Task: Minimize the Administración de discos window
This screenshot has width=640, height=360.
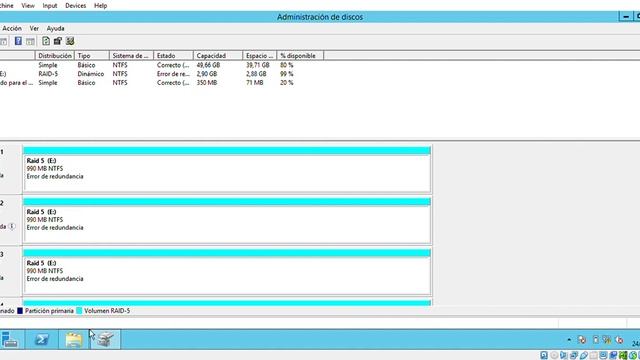Action: (625, 17)
